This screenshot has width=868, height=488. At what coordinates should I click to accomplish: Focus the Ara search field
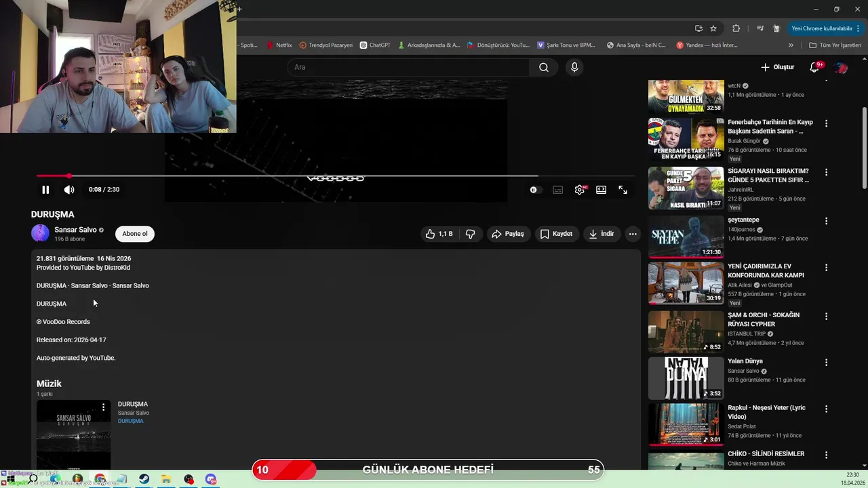click(x=408, y=67)
